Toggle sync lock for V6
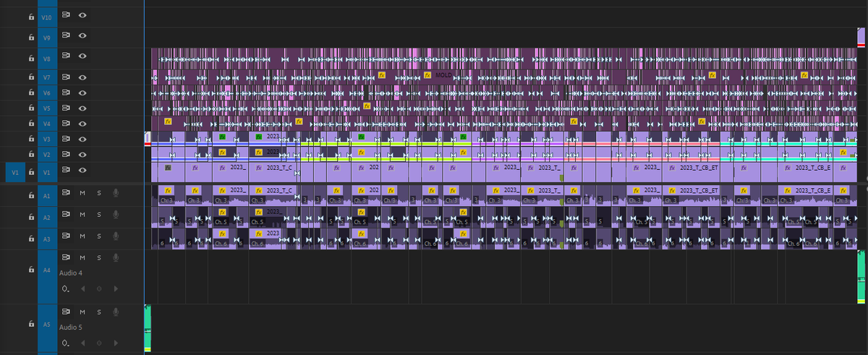 pyautogui.click(x=66, y=93)
